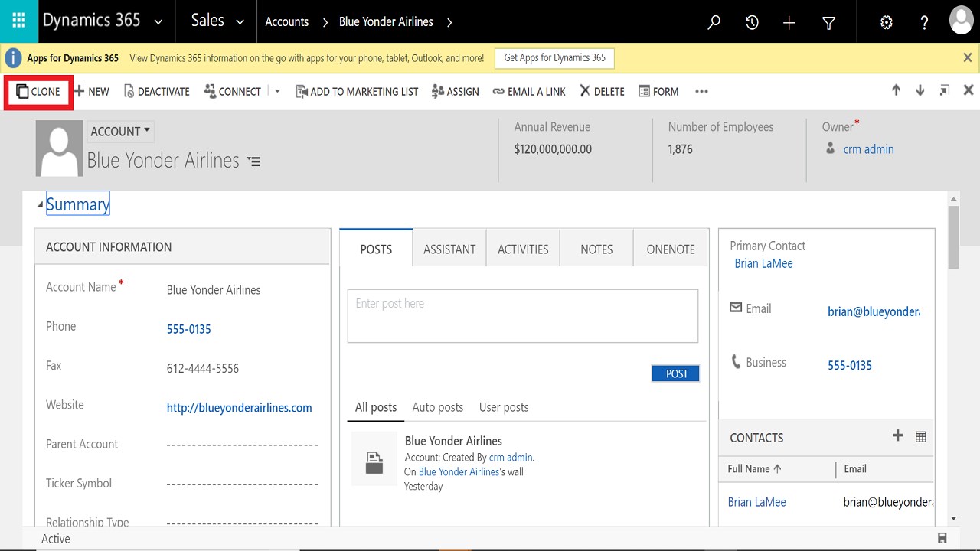Viewport: 980px width, 551px height.
Task: Click Email a Link command
Action: pos(529,92)
